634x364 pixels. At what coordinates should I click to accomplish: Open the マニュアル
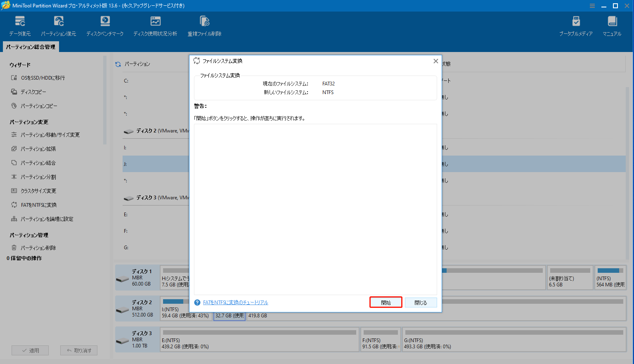(612, 26)
